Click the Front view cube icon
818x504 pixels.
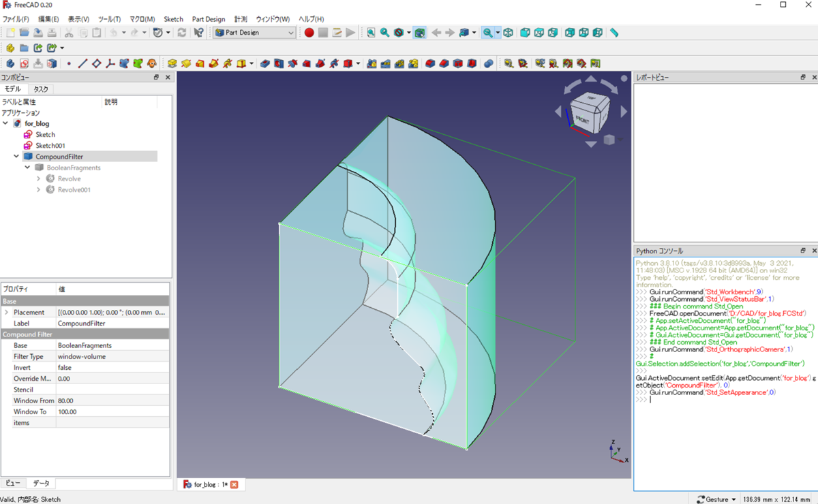click(x=525, y=32)
